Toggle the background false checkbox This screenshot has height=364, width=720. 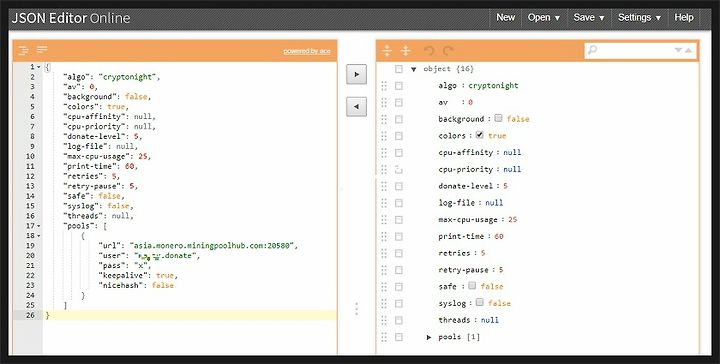(498, 118)
